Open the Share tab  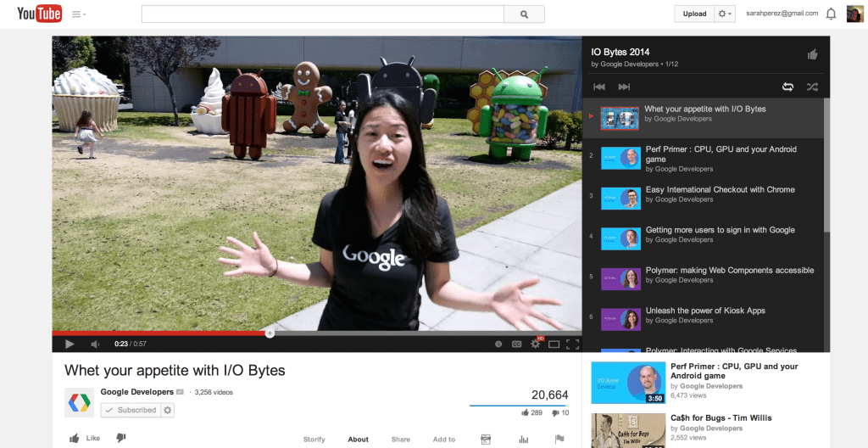pyautogui.click(x=401, y=440)
